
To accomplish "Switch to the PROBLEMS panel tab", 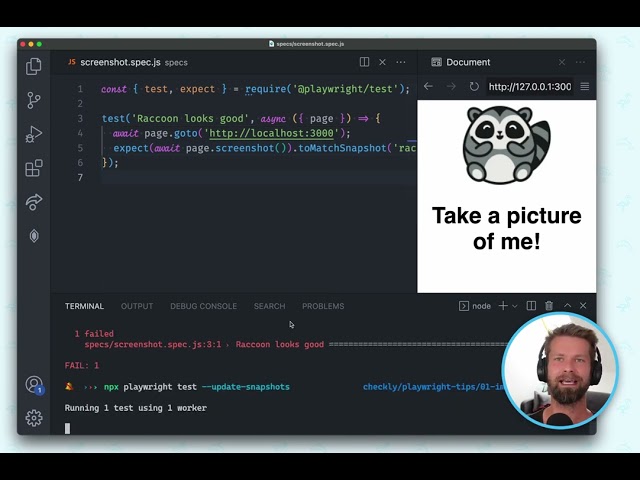I will [x=323, y=306].
